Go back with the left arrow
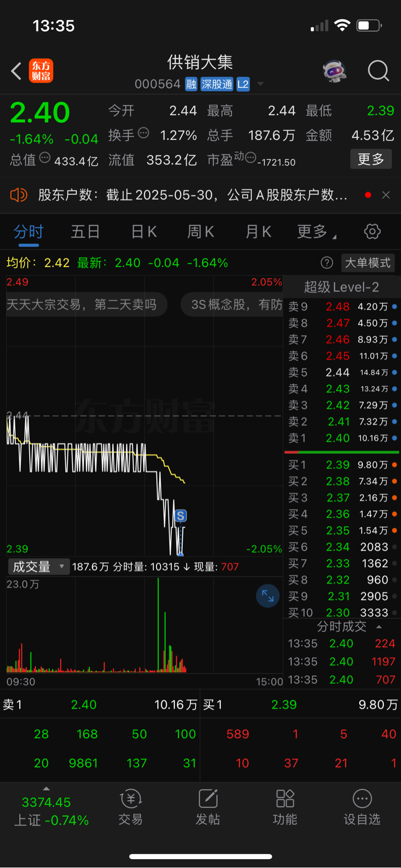This screenshot has width=401, height=868. pyautogui.click(x=16, y=71)
